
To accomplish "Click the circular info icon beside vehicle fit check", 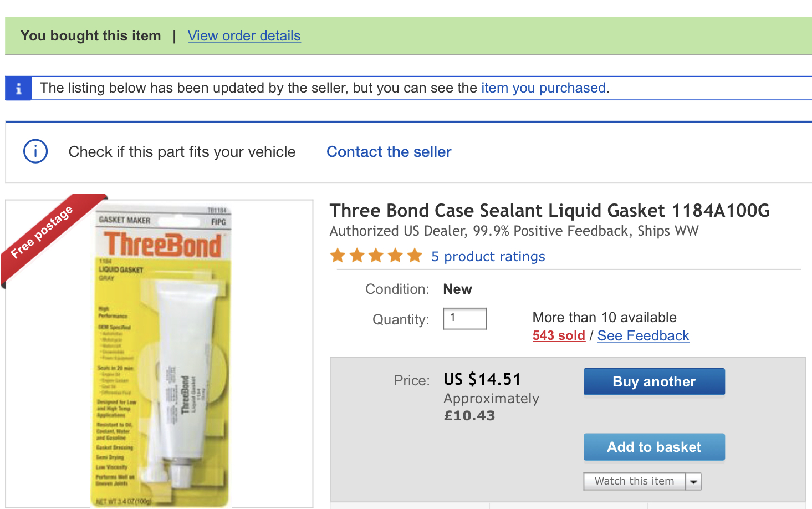I will [35, 151].
